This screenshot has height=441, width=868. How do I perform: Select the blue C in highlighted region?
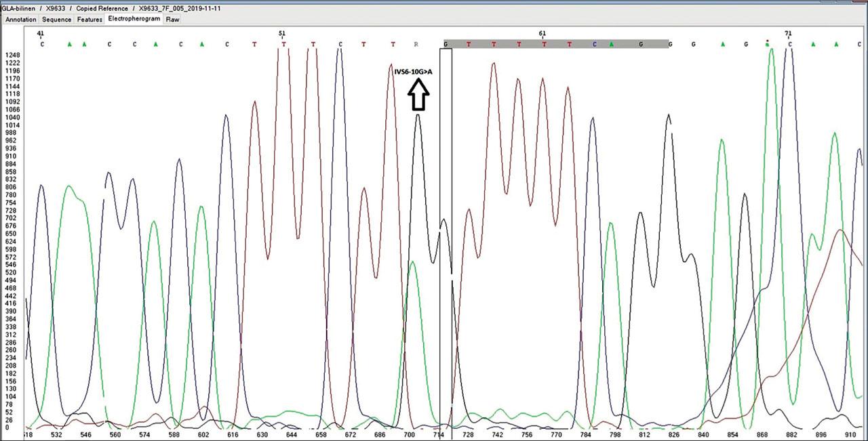click(595, 45)
